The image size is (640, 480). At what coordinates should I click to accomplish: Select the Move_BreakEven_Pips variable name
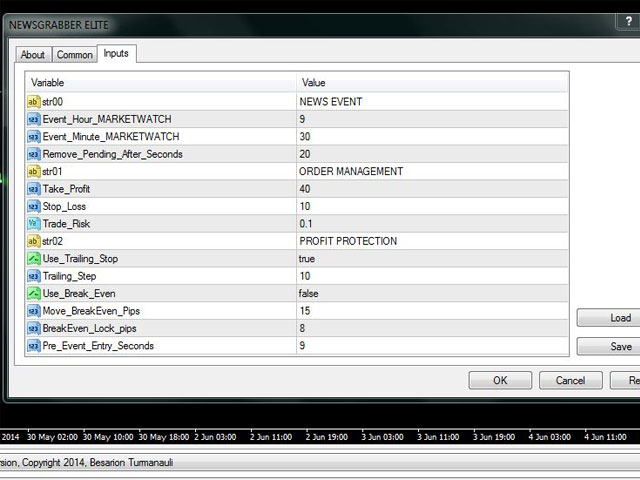91,311
